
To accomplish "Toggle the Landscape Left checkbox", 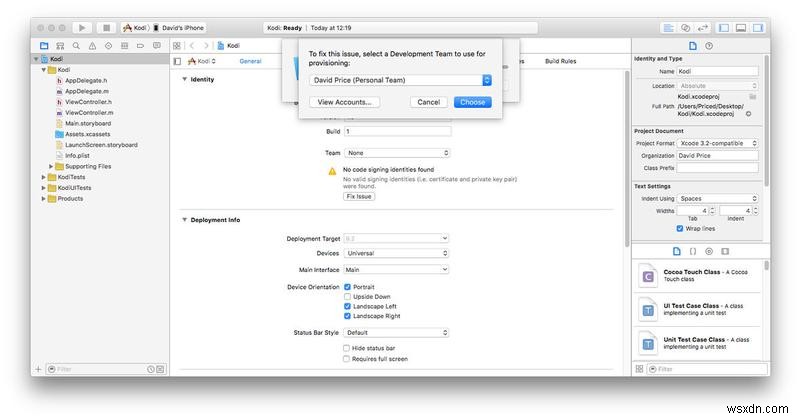I will point(347,306).
